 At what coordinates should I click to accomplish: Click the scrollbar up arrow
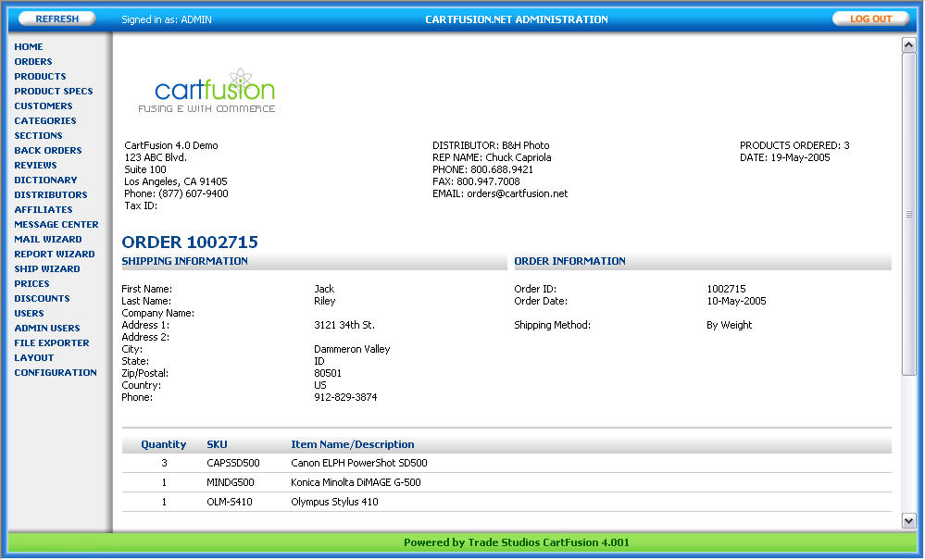coord(908,44)
